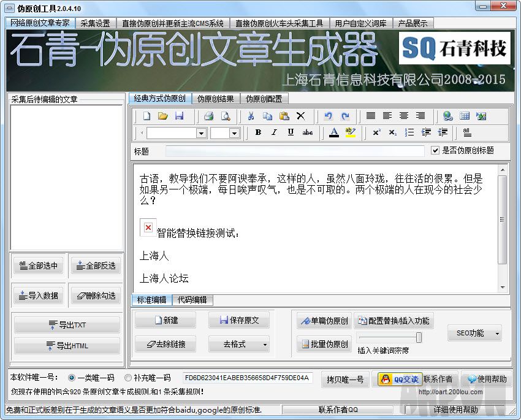Viewport: 521px width, 420px height.
Task: Click the open folder icon in editor toolbar
Action: [x=163, y=116]
